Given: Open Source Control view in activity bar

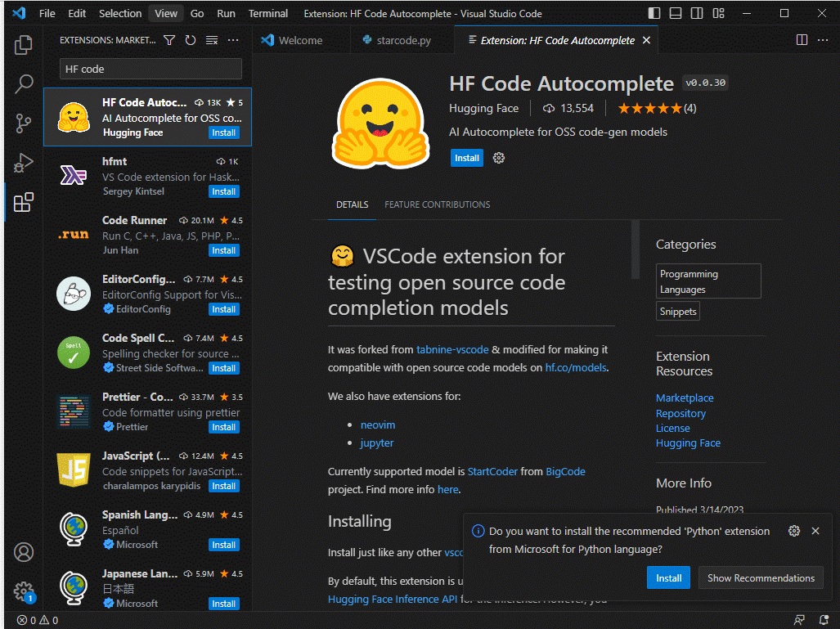Looking at the screenshot, I should [x=23, y=124].
